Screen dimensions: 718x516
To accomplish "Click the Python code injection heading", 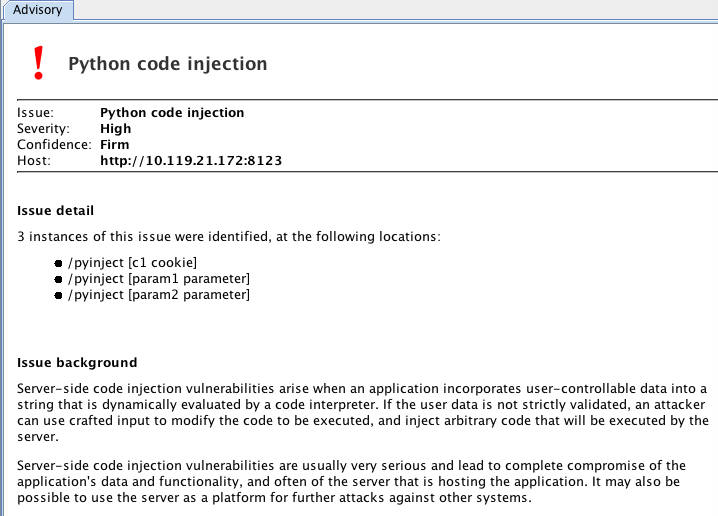I will [x=168, y=64].
